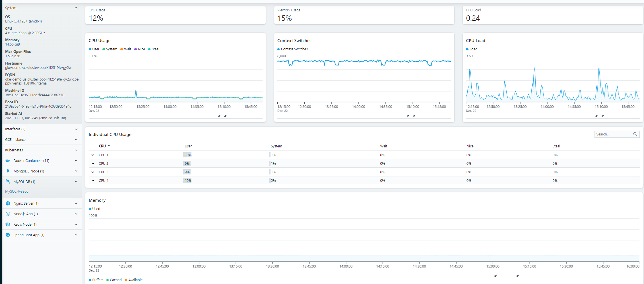The image size is (644, 284).
Task: Click CPU 4 system value 2%
Action: click(x=273, y=181)
